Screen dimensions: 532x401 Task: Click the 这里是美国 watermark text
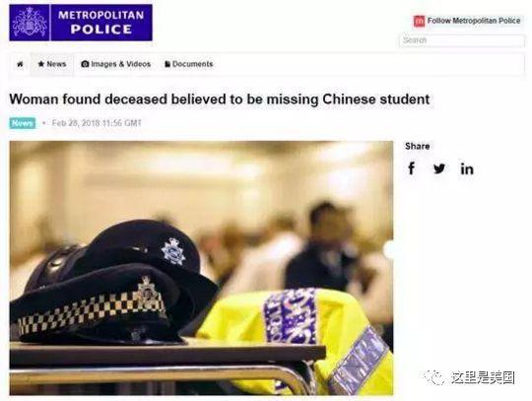[483, 377]
